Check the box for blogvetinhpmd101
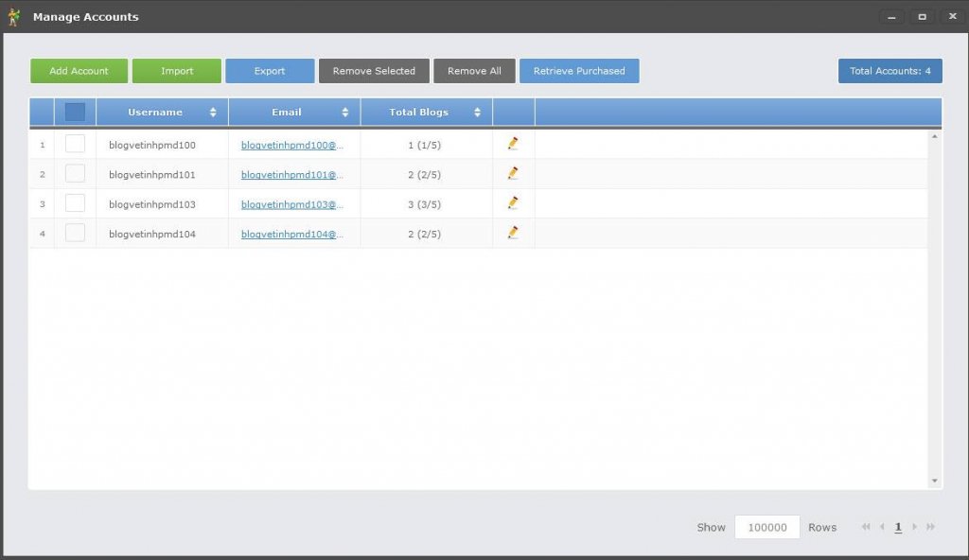The width and height of the screenshot is (969, 560). pos(75,174)
